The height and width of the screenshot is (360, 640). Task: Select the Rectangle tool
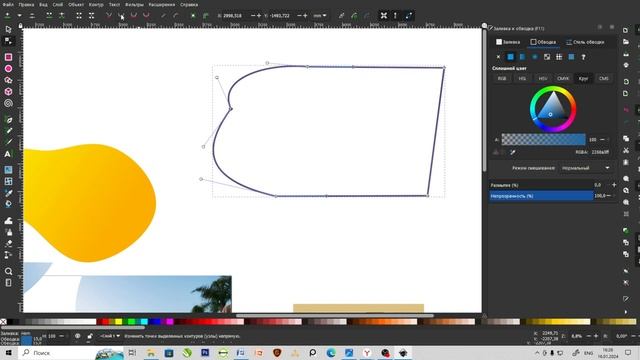pyautogui.click(x=8, y=57)
